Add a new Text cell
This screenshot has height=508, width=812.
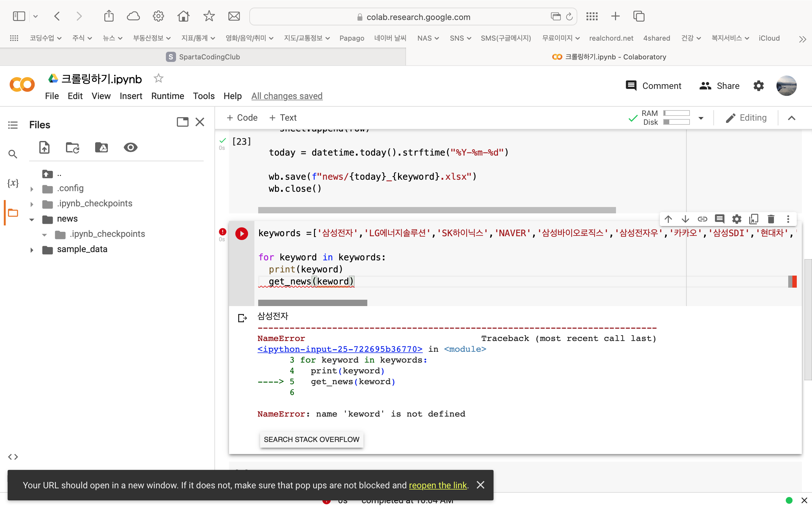click(x=283, y=117)
